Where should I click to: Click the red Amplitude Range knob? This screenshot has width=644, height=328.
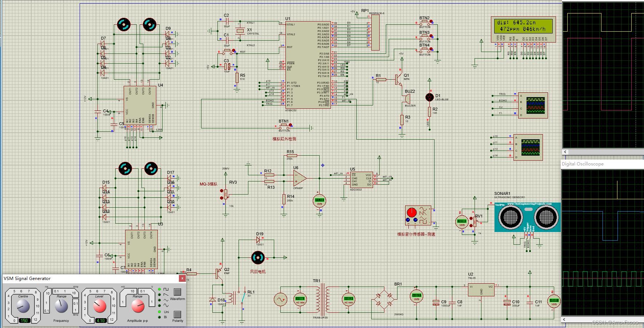pyautogui.click(x=138, y=306)
